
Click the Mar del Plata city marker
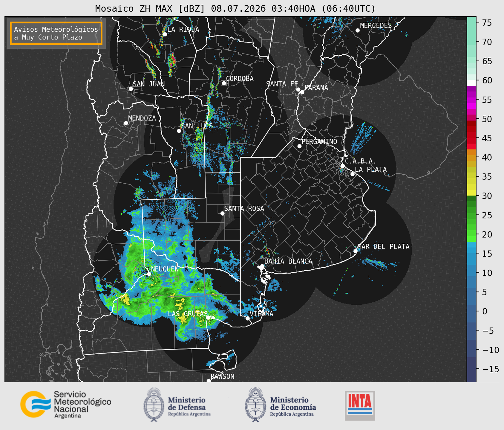point(356,251)
